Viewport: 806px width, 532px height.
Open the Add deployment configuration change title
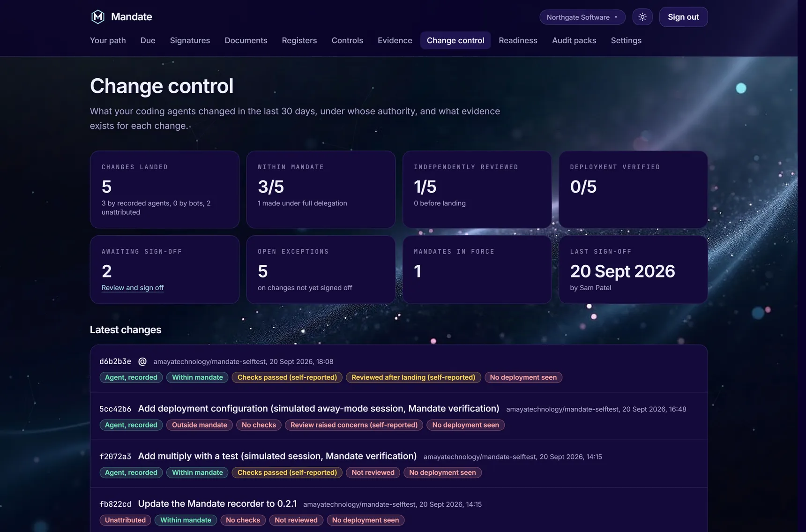point(319,409)
